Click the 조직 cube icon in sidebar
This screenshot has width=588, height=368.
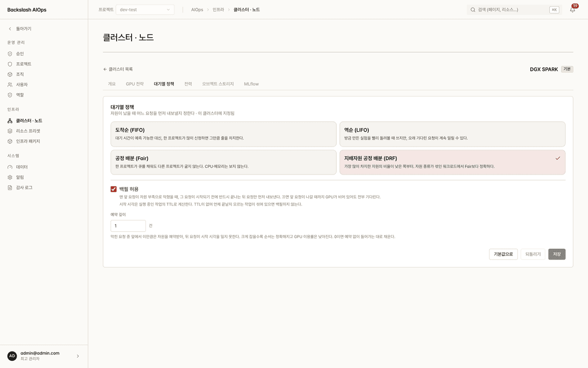(10, 74)
